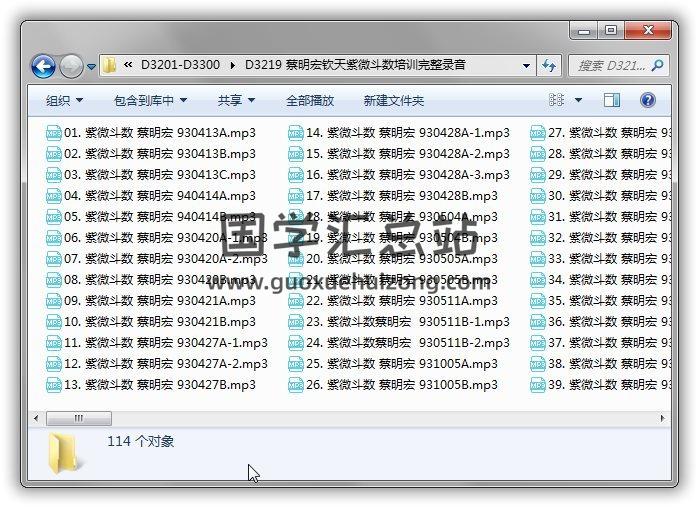Viewport: 699px width, 508px height.
Task: Select D3219 蔡明宏钦天紫微斗数培训完整录音 breadcrumb
Action: (x=355, y=65)
